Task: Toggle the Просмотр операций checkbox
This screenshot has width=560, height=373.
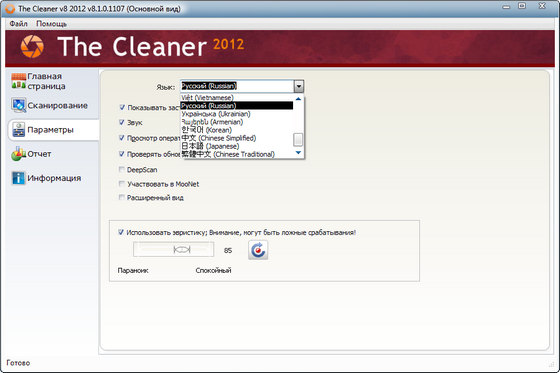Action: (x=122, y=138)
